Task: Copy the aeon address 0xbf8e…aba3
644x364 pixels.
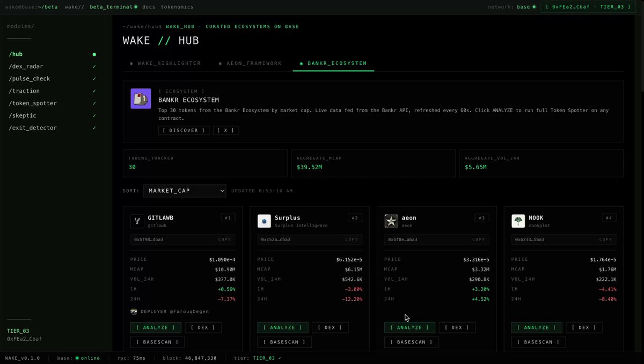Action: pos(479,239)
